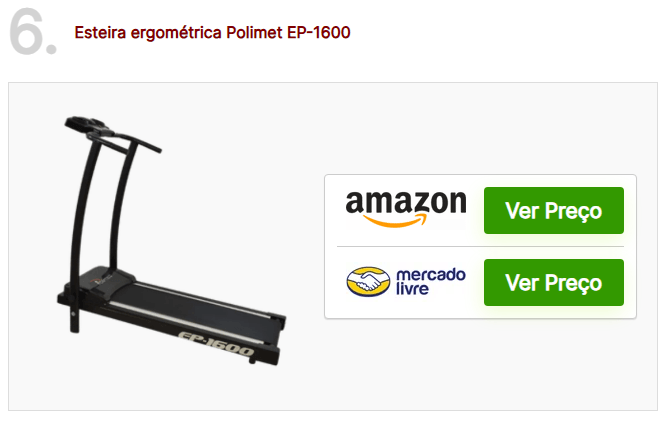
Task: Click the treadmill's front support leg
Action: coord(74,315)
